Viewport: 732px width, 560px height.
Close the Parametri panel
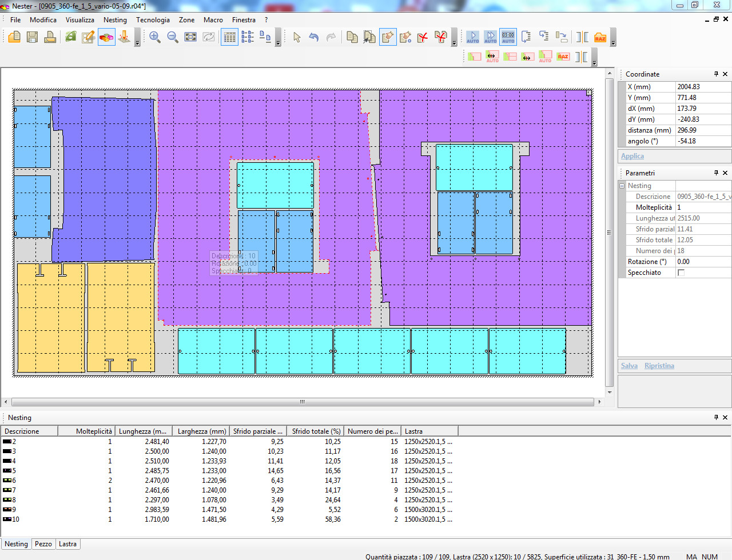725,173
